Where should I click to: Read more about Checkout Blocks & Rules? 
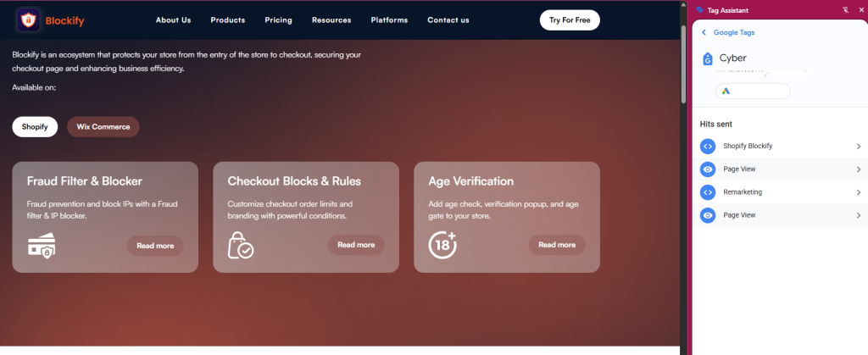356,245
